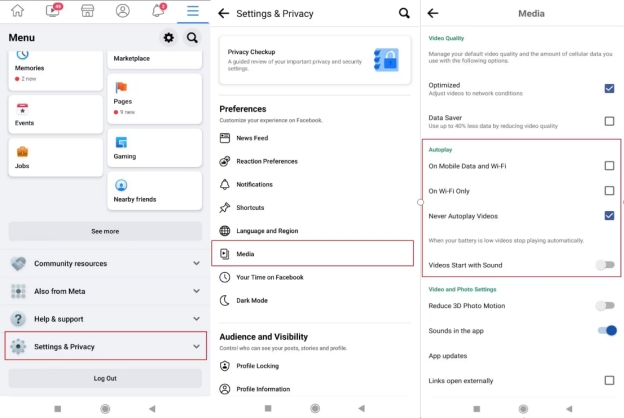Uncheck Optimized video quality checkbox

coord(609,88)
